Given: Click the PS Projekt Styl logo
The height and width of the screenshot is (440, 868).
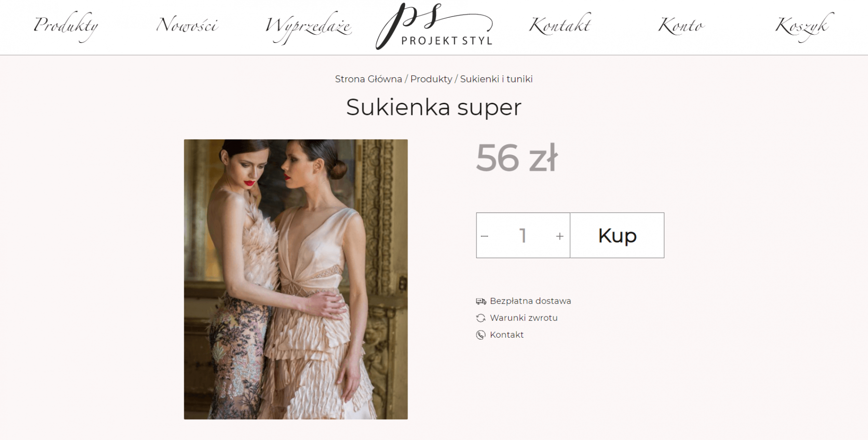Looking at the screenshot, I should tap(434, 26).
